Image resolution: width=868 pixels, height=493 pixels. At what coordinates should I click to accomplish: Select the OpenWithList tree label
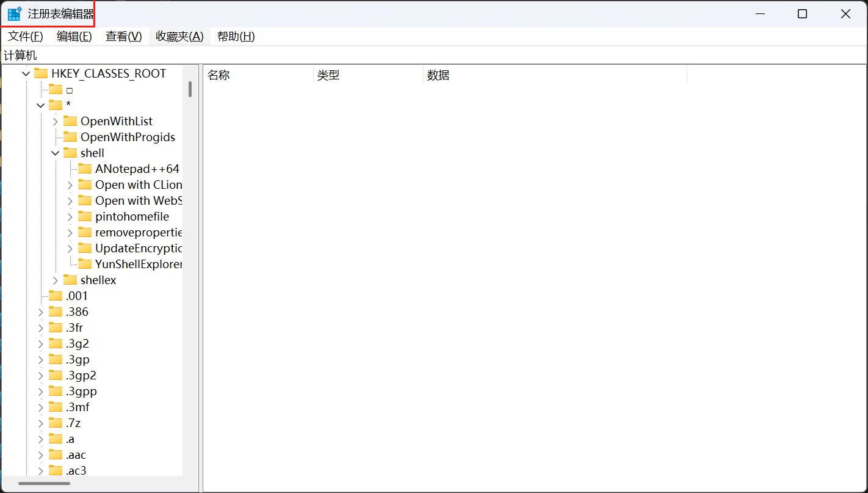117,122
